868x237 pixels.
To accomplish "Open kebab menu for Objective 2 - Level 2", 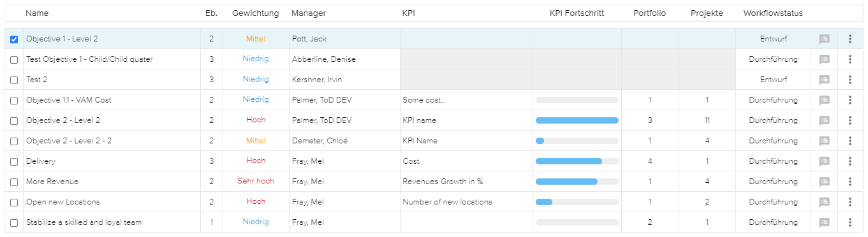I will pyautogui.click(x=850, y=120).
